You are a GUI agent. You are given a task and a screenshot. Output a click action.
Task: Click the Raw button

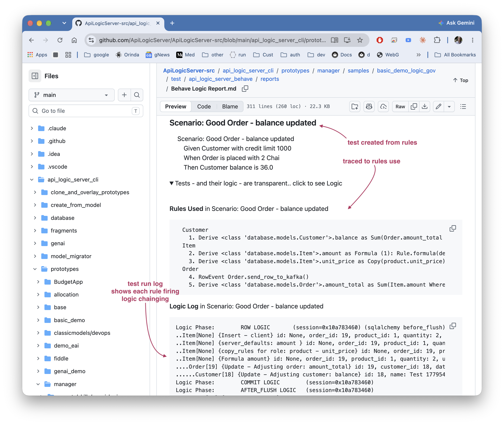click(x=400, y=106)
